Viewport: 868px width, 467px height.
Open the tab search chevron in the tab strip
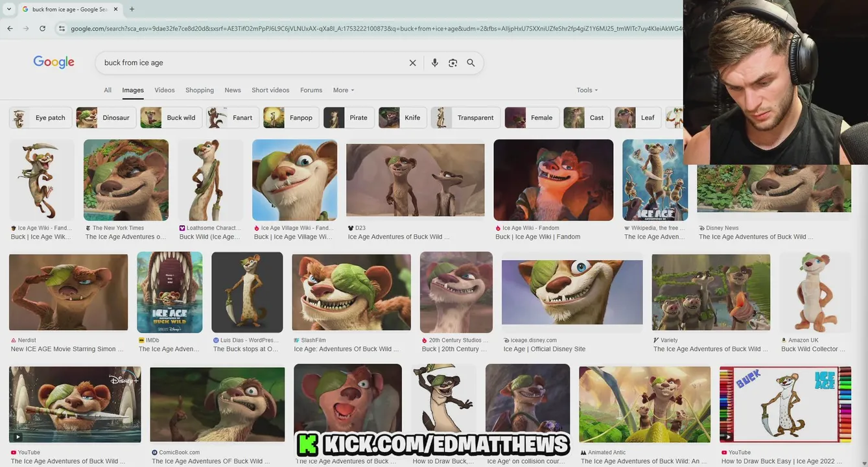pos(8,9)
